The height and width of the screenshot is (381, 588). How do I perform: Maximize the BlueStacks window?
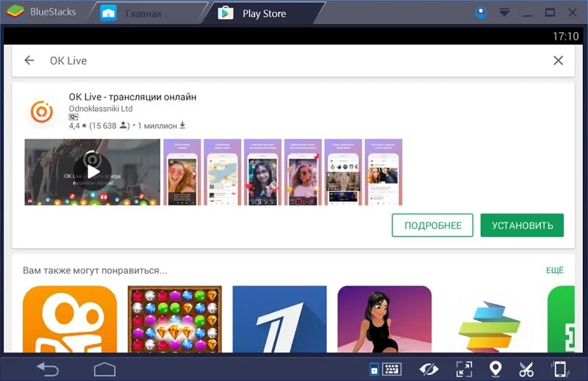550,12
